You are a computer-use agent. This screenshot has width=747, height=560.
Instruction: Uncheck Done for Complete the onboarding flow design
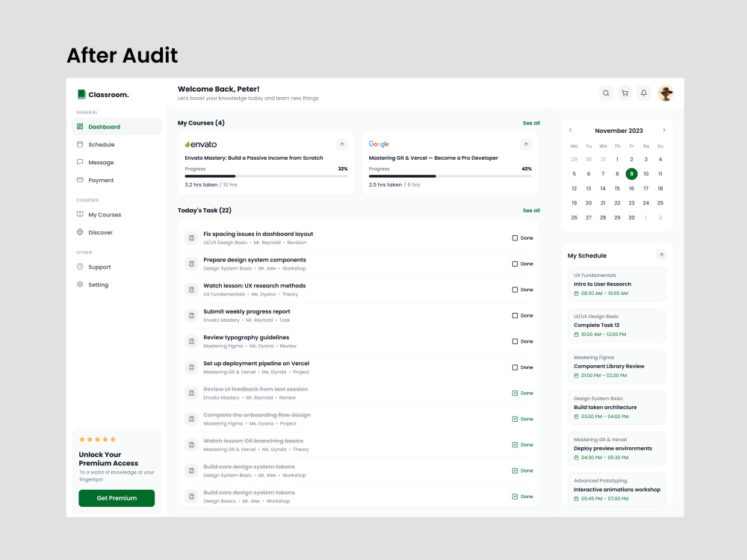tap(515, 419)
